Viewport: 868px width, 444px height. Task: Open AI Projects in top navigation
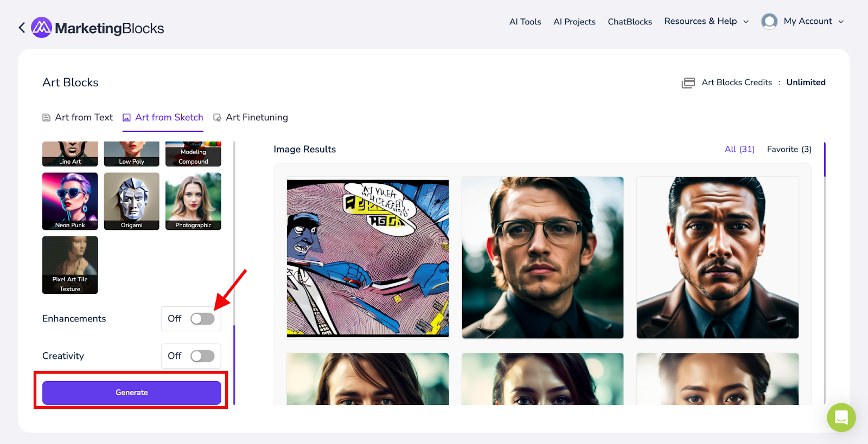tap(575, 22)
